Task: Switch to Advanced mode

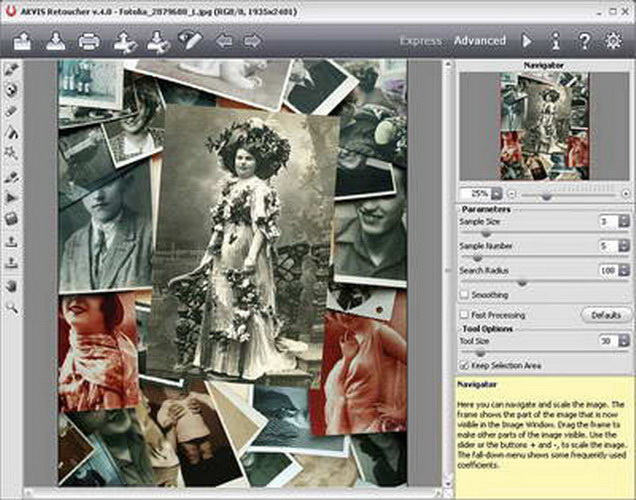Action: coord(479,41)
